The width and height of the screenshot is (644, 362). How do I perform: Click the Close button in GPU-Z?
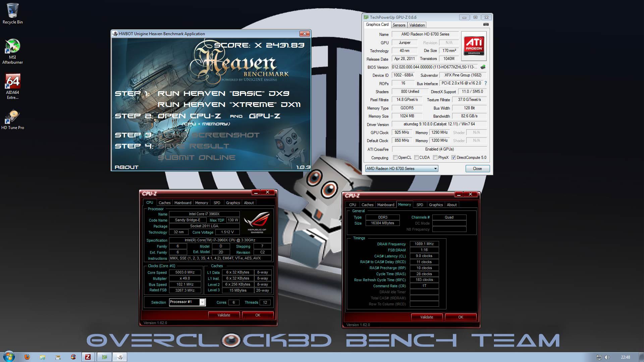(x=477, y=169)
